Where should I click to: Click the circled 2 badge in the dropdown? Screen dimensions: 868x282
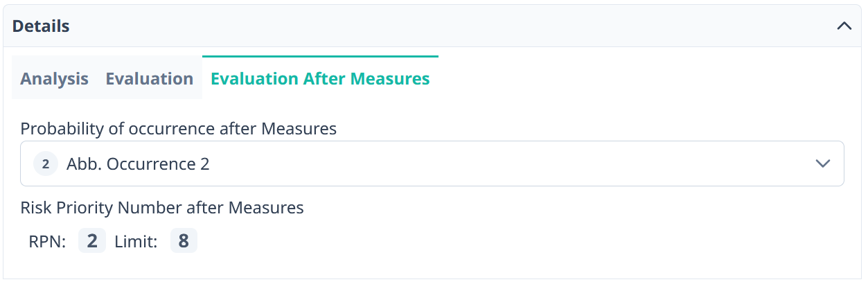(x=46, y=164)
